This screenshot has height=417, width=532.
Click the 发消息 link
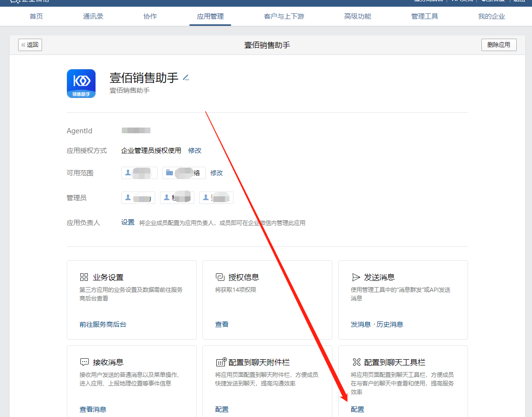pyautogui.click(x=361, y=324)
